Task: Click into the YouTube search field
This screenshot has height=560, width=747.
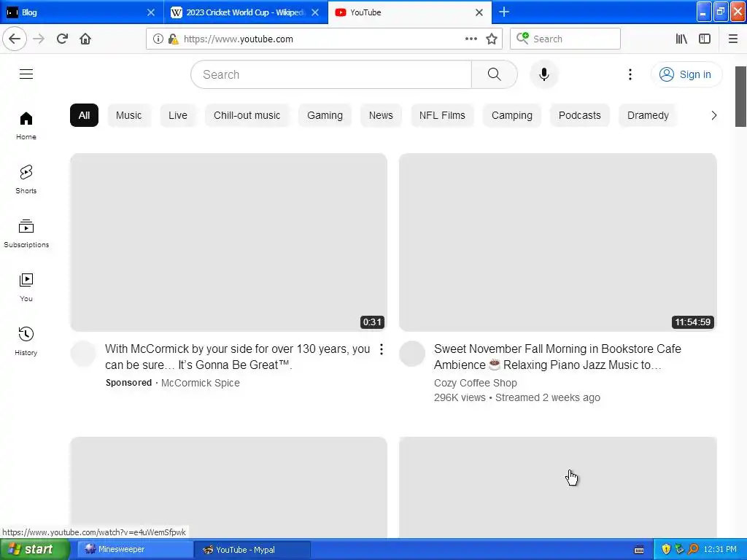Action: point(332,74)
